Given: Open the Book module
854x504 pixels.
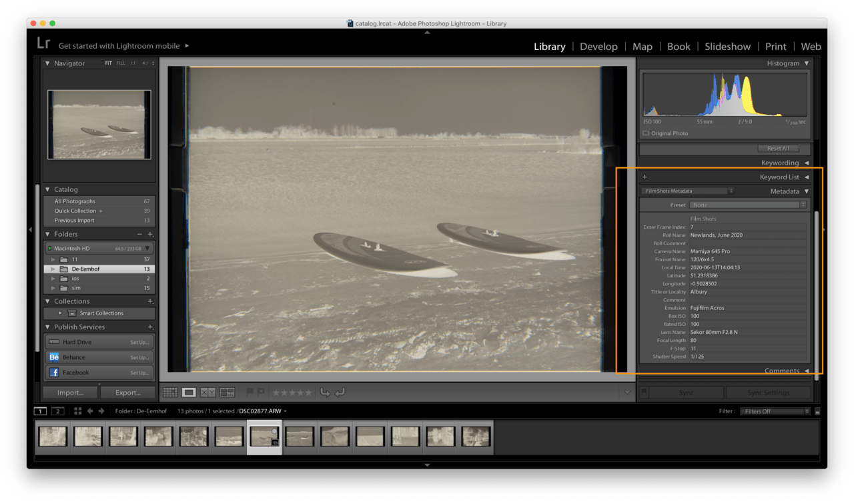Looking at the screenshot, I should pos(679,47).
